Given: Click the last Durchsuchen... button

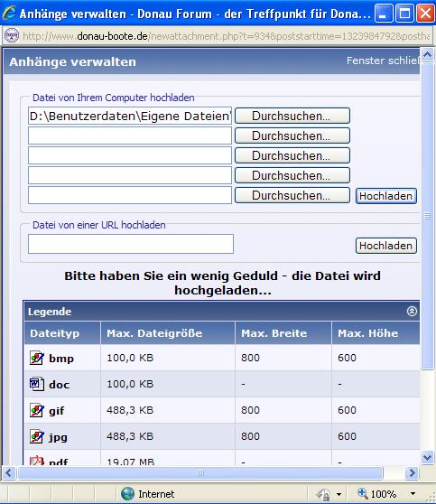Looking at the screenshot, I should point(292,195).
